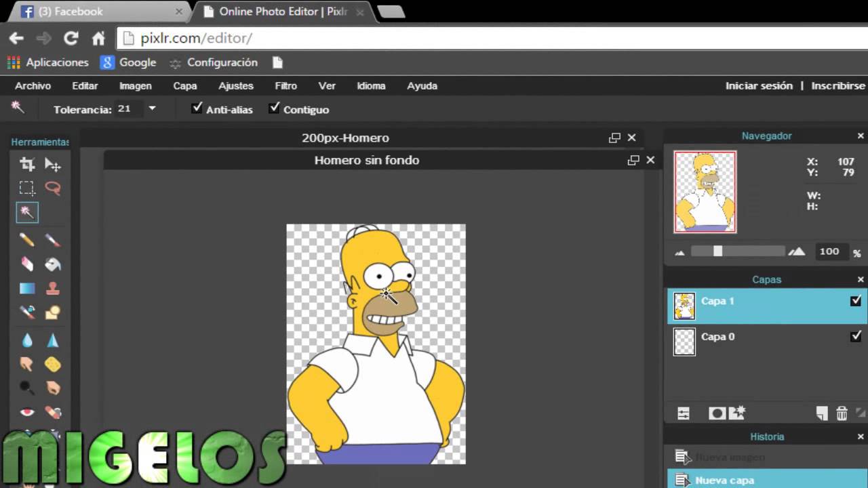
Task: Select the Crop tool
Action: coord(27,164)
